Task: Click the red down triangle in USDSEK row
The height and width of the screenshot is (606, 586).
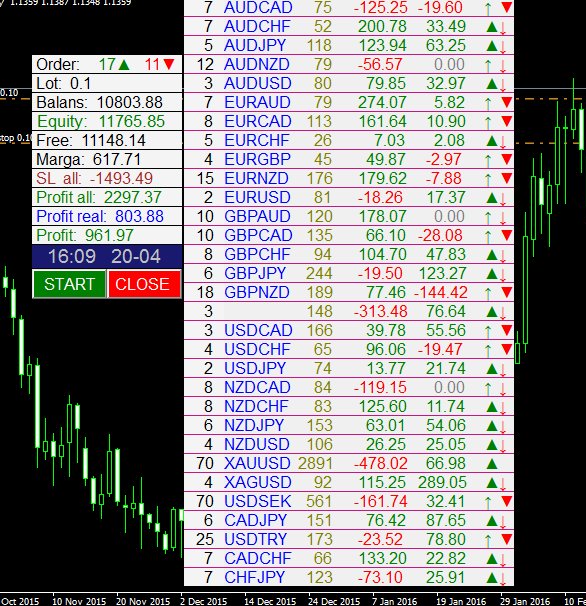Action: click(507, 502)
